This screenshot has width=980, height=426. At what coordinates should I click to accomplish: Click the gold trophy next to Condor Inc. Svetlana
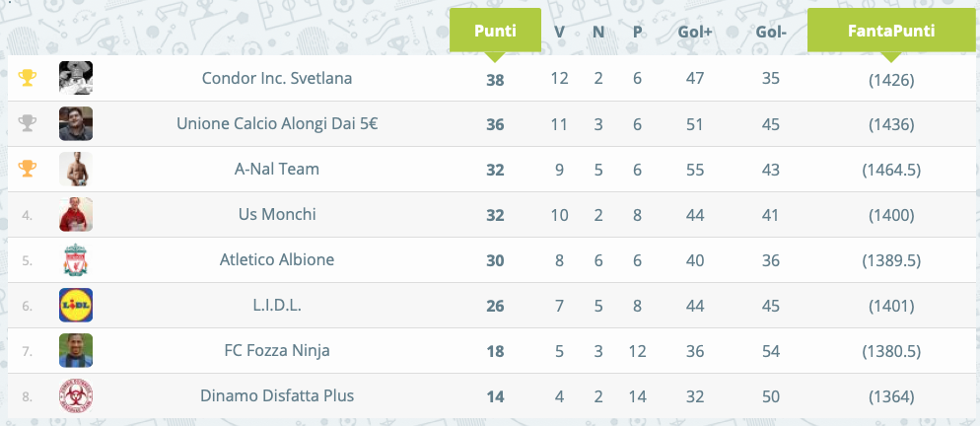27,78
